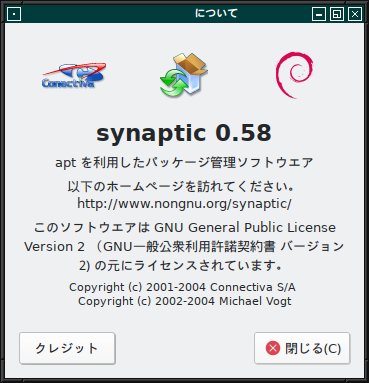Click the 以下のホームページを訪れてください text
Image resolution: width=369 pixels, height=383 pixels.
(181, 187)
